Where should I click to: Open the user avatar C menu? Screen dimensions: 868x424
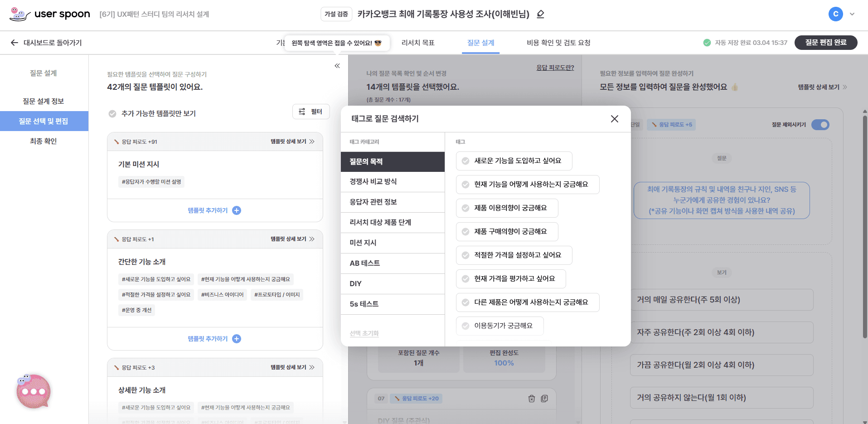835,14
